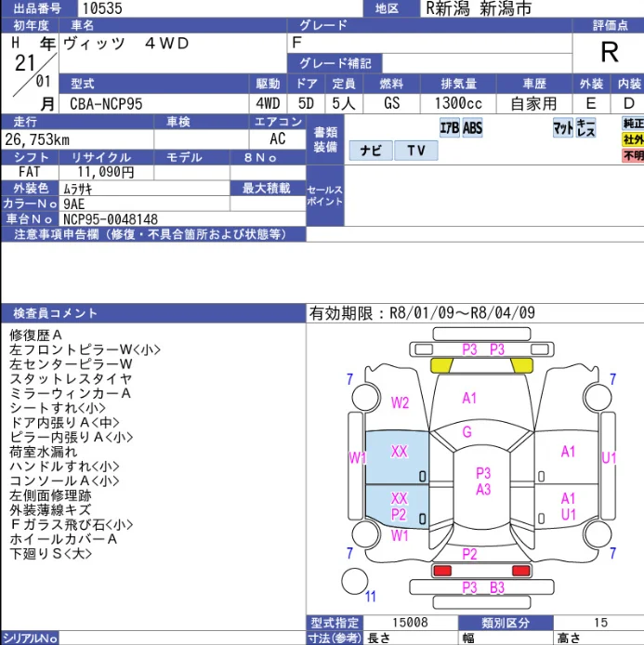Click the roof damage marker P3 A3
The height and width of the screenshot is (645, 644).
tap(483, 481)
